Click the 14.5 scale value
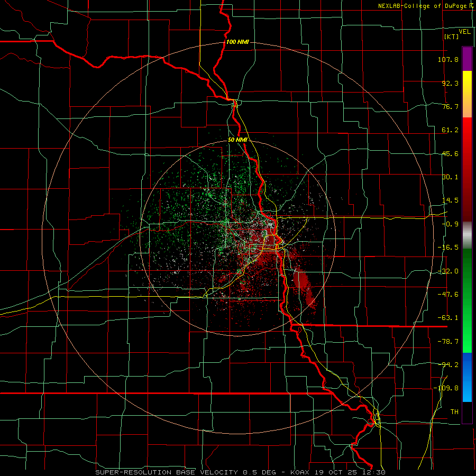 click(450, 200)
